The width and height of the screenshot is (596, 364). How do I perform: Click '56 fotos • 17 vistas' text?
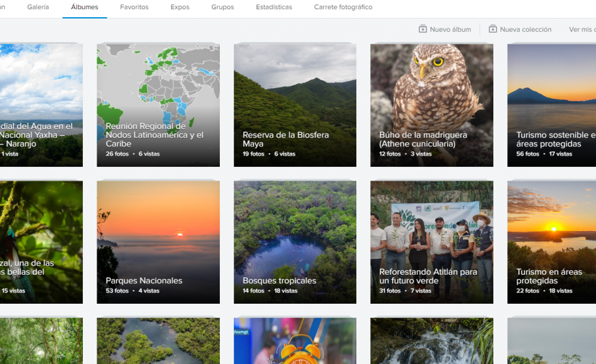point(544,154)
